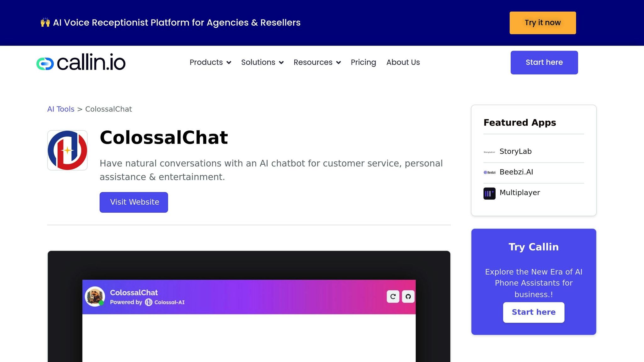The width and height of the screenshot is (644, 362).
Task: Click the callin.io logo
Action: tap(81, 62)
